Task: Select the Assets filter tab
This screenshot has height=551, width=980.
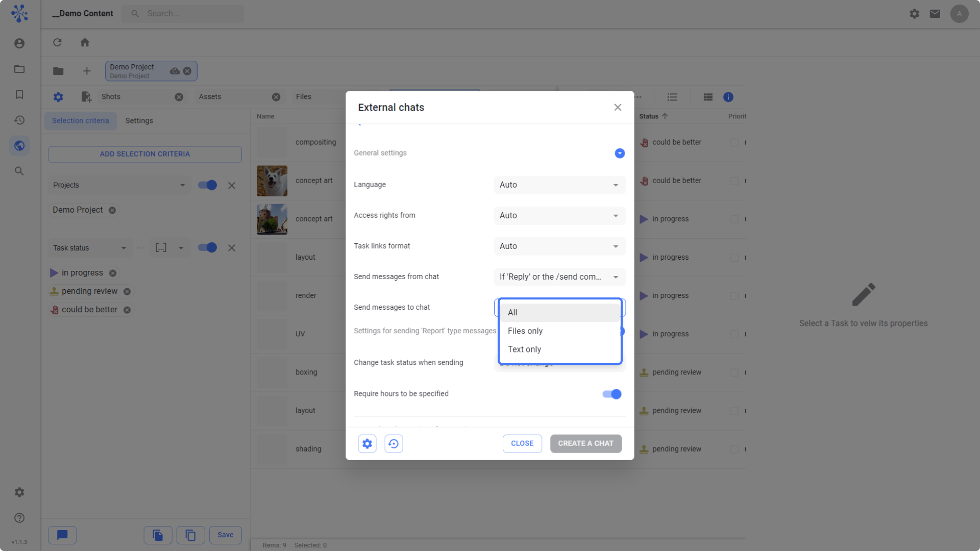Action: pyautogui.click(x=239, y=97)
